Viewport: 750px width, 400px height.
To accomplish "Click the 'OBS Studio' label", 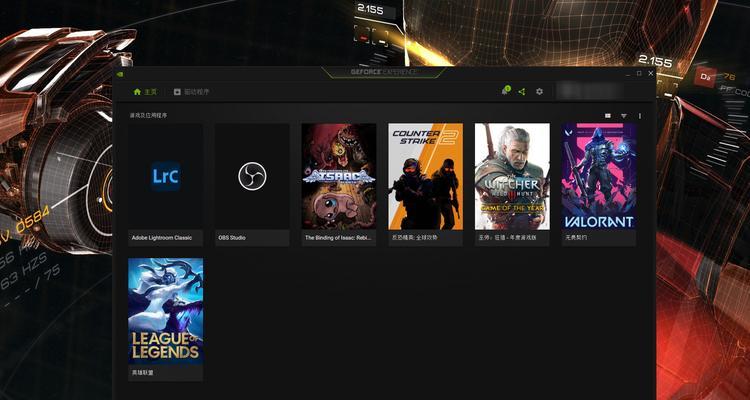I will pyautogui.click(x=232, y=238).
